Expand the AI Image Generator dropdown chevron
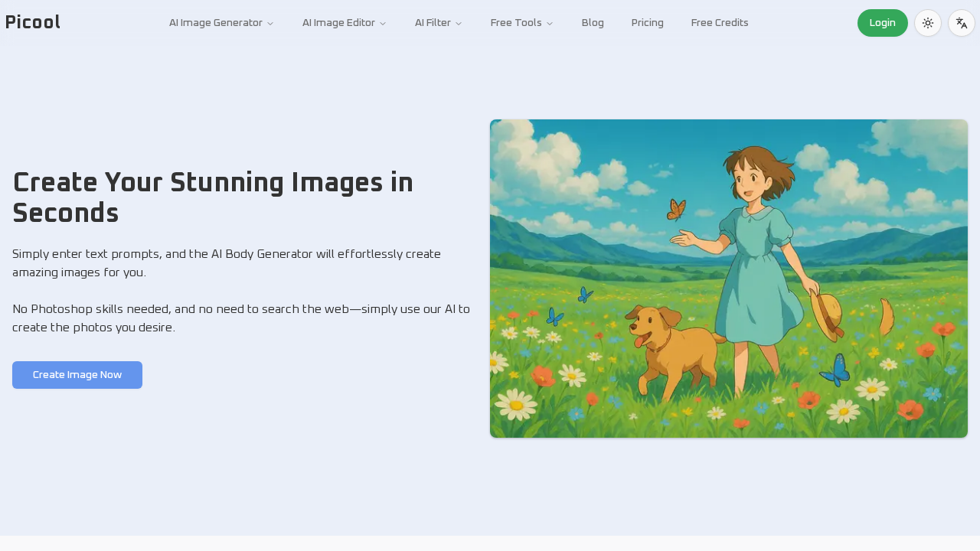Image resolution: width=980 pixels, height=551 pixels. click(269, 23)
